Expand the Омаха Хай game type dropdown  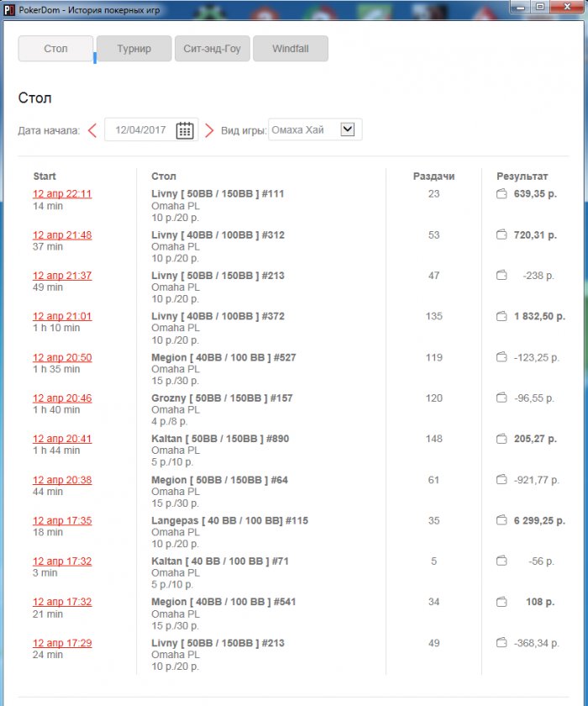click(348, 129)
